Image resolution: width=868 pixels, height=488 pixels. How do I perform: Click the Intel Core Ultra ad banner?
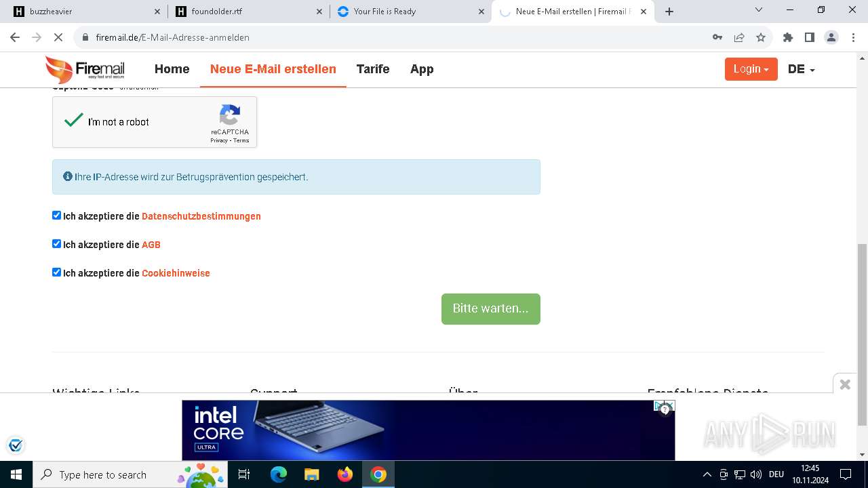(x=428, y=430)
